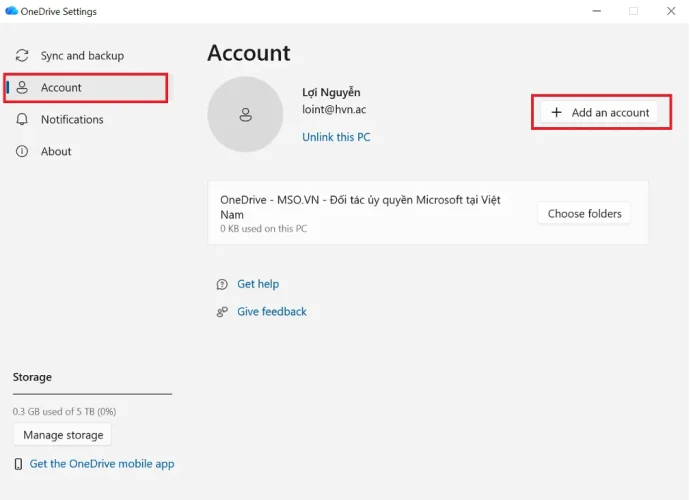Image resolution: width=690 pixels, height=500 pixels.
Task: Click the Sync and backup arrows icon
Action: (x=22, y=55)
